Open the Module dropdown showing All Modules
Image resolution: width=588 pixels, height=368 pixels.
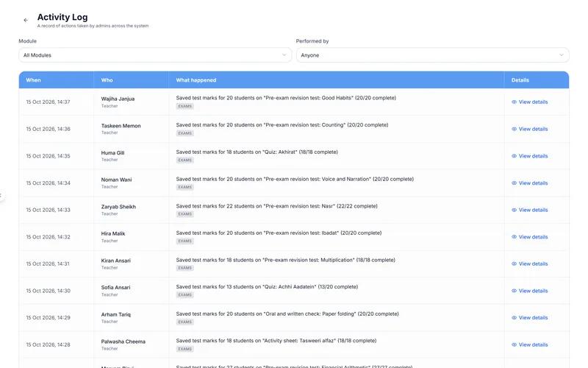155,55
